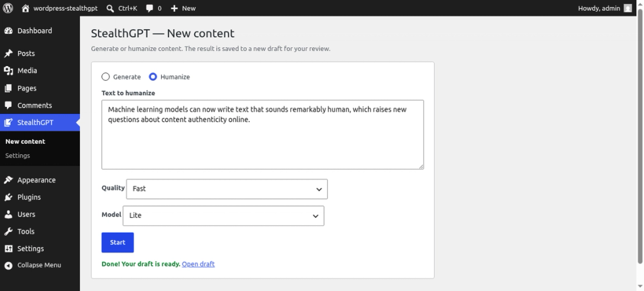Click Collapse Menu label

pyautogui.click(x=39, y=265)
